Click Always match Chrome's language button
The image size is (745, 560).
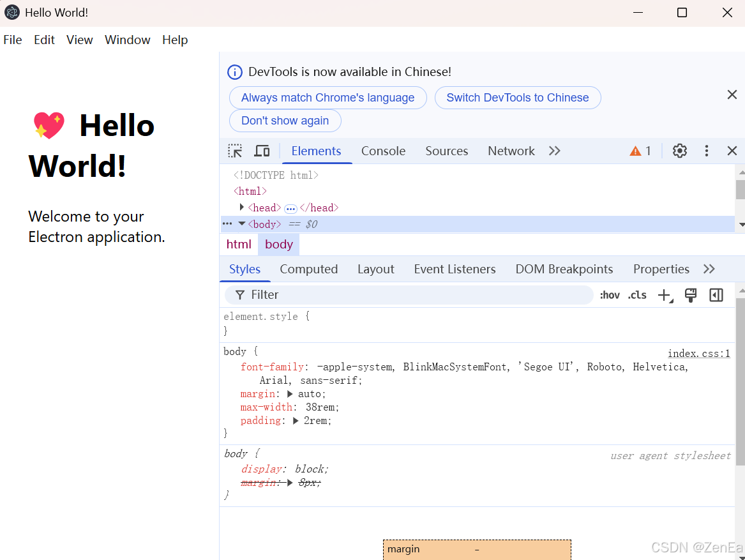pyautogui.click(x=328, y=98)
